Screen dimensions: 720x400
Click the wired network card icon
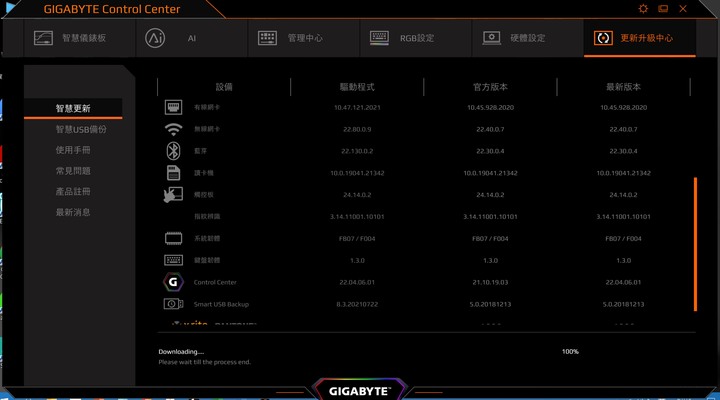pyautogui.click(x=173, y=107)
